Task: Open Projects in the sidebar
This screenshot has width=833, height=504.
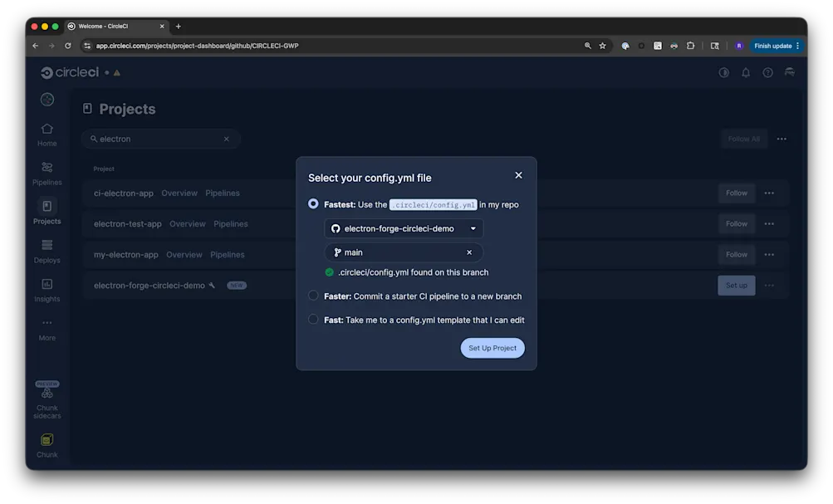Action: click(47, 213)
